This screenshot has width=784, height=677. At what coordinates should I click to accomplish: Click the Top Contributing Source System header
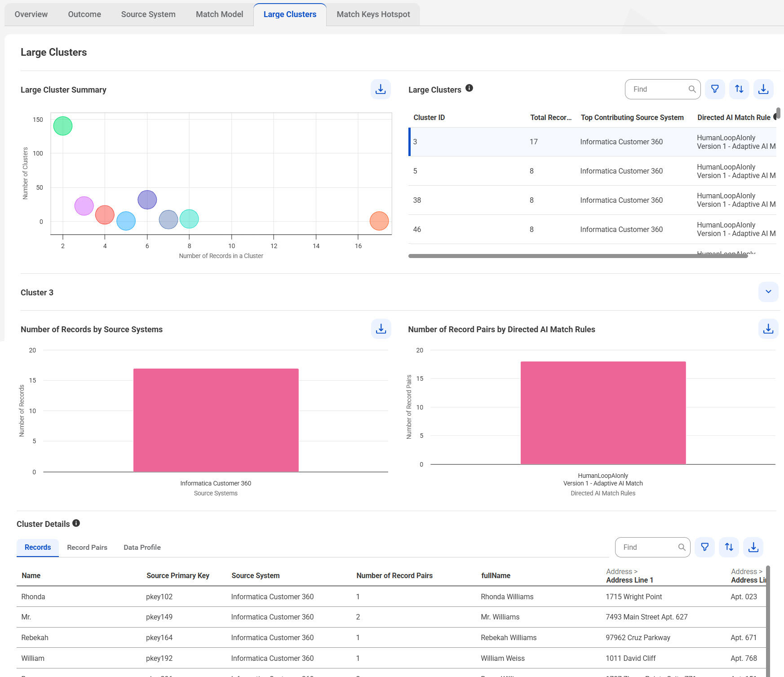[632, 117]
